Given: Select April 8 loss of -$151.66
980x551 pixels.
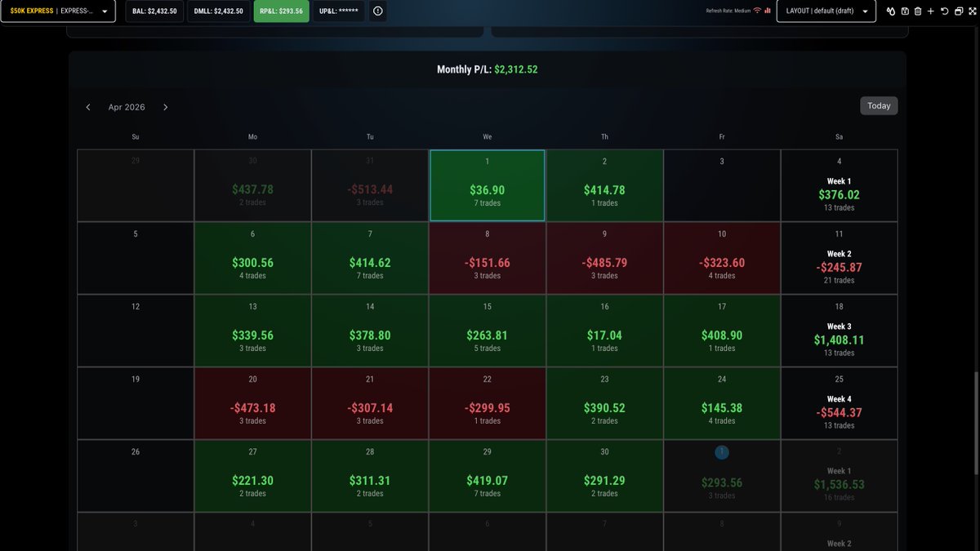Looking at the screenshot, I should point(488,258).
